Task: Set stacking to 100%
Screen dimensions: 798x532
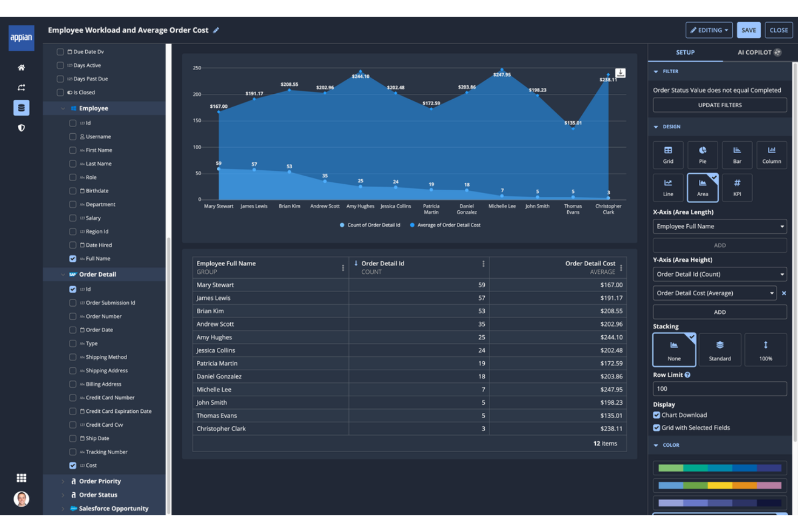Action: (766, 350)
